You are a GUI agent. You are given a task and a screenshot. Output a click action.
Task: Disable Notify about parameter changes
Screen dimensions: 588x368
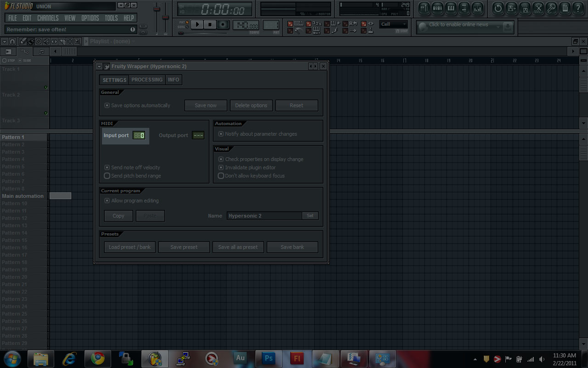click(220, 134)
